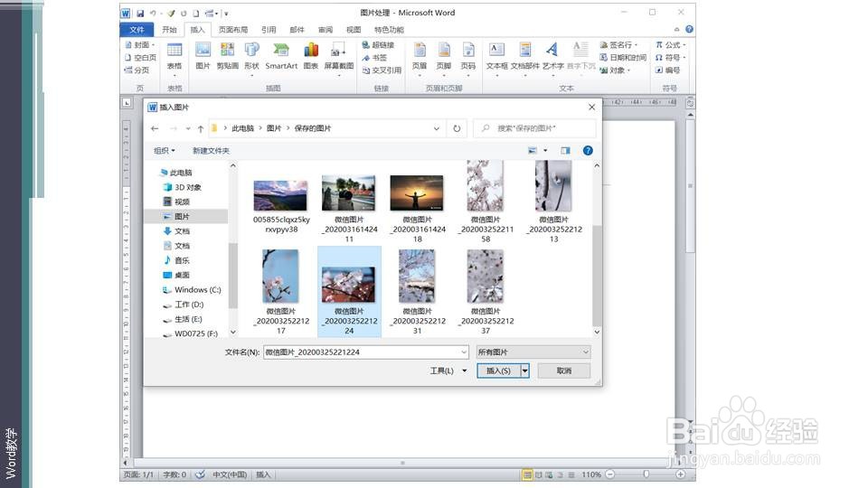
Task: Click the zoom slider handle in the status bar
Action: 646,474
